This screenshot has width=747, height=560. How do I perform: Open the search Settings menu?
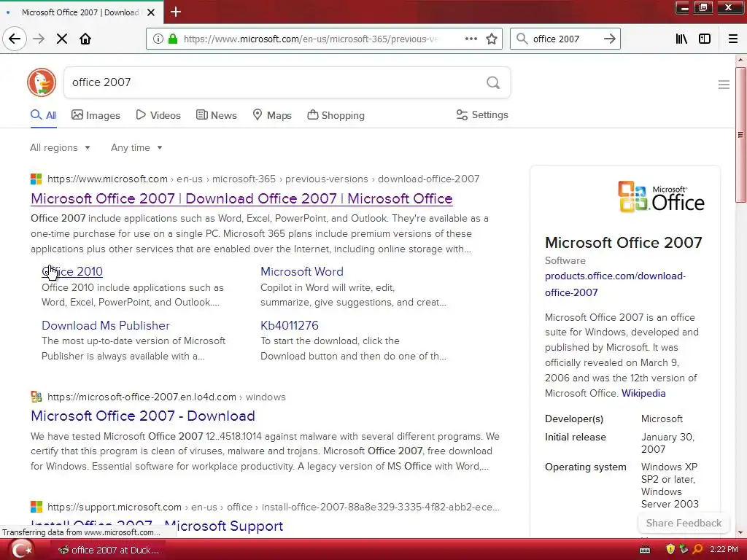point(482,114)
